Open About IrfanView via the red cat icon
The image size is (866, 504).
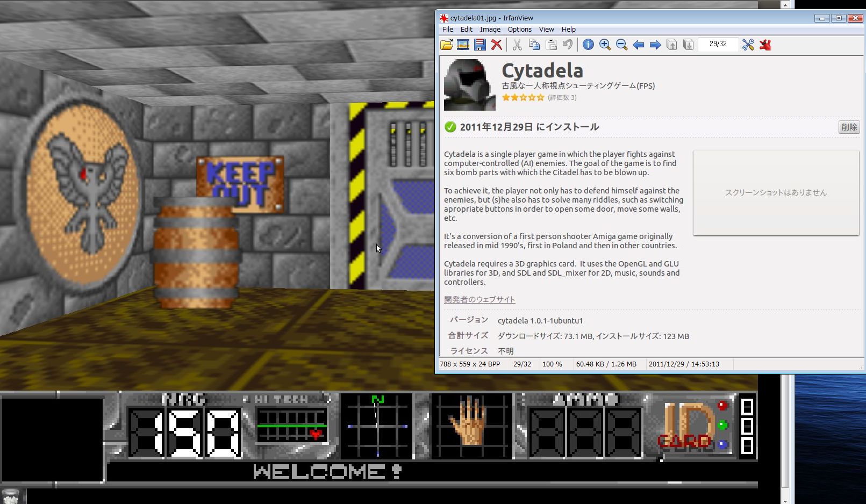765,45
